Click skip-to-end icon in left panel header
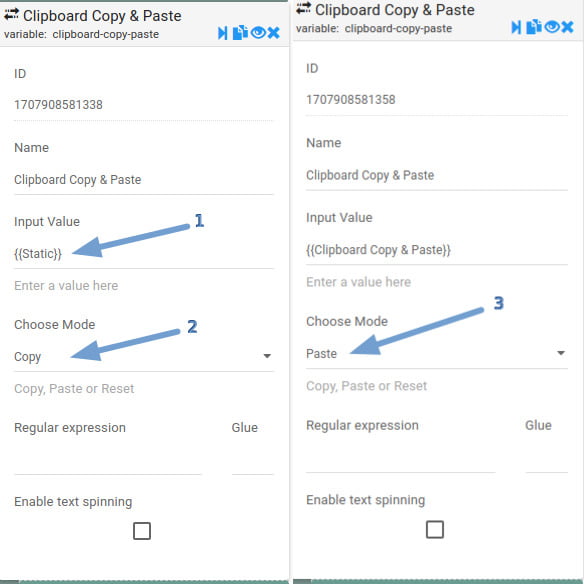 [222, 33]
